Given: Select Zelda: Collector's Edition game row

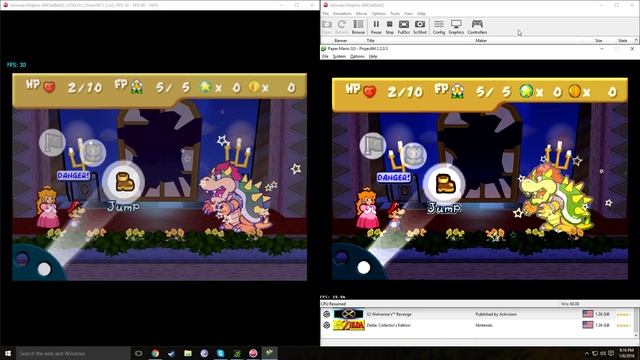Looking at the screenshot, I should tap(478, 325).
